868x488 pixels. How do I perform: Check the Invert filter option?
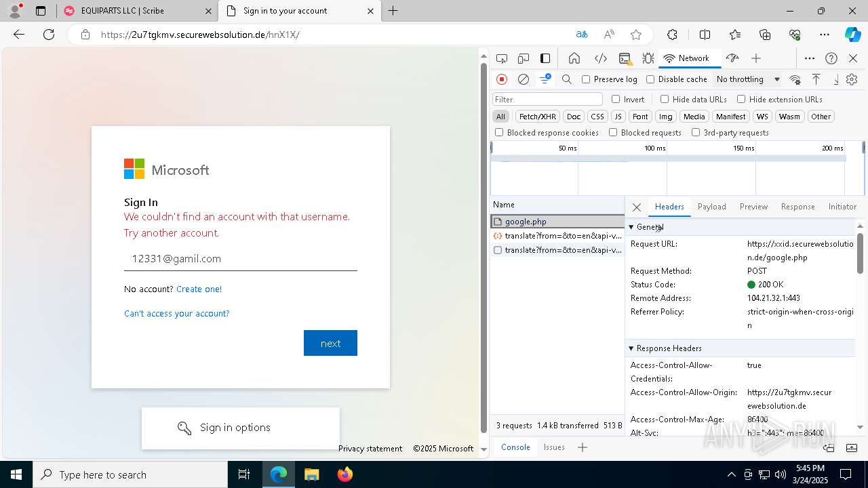point(616,99)
